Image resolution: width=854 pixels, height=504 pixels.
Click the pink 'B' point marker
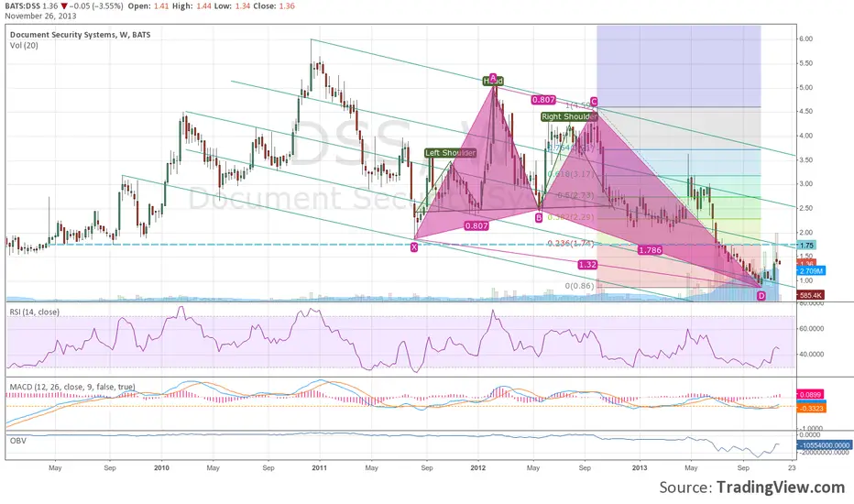tap(539, 218)
